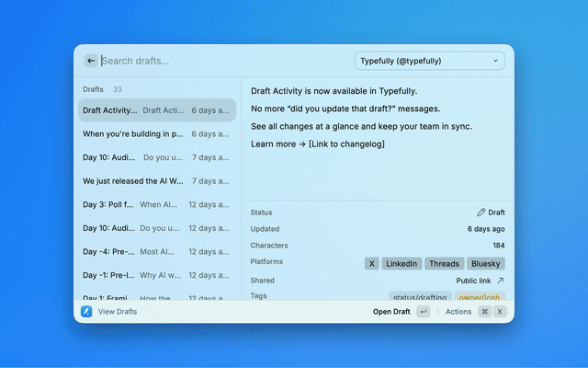Open the Typefully (@typefully) account dropdown
The width and height of the screenshot is (588, 368).
click(x=428, y=61)
